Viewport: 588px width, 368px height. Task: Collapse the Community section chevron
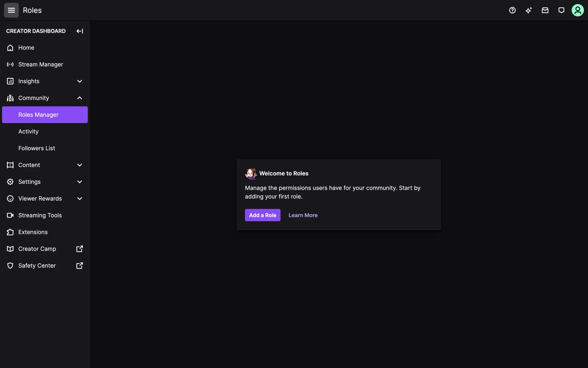pyautogui.click(x=80, y=98)
